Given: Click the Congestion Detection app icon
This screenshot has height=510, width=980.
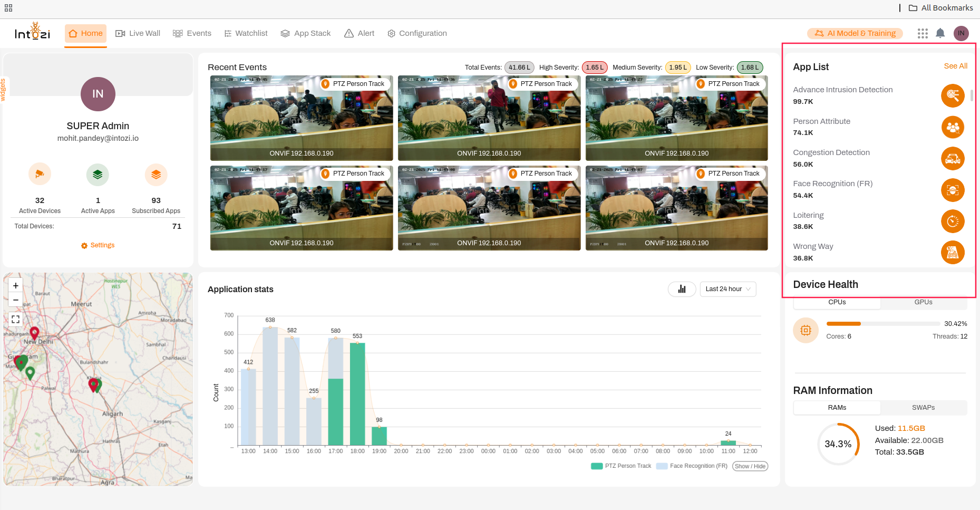Looking at the screenshot, I should click(953, 159).
